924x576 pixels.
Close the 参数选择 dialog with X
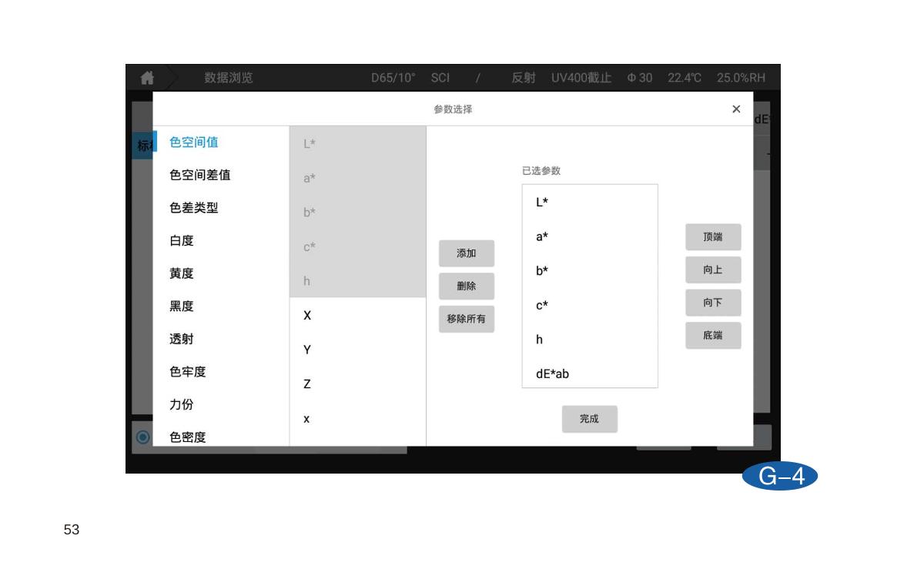pos(736,109)
